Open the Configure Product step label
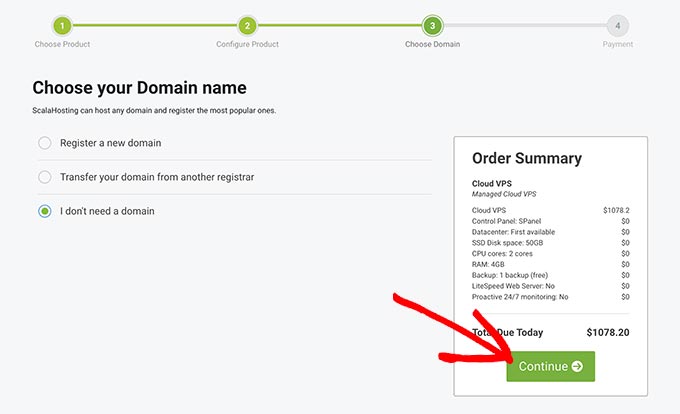Screen dimensions: 680x414 pos(247,44)
